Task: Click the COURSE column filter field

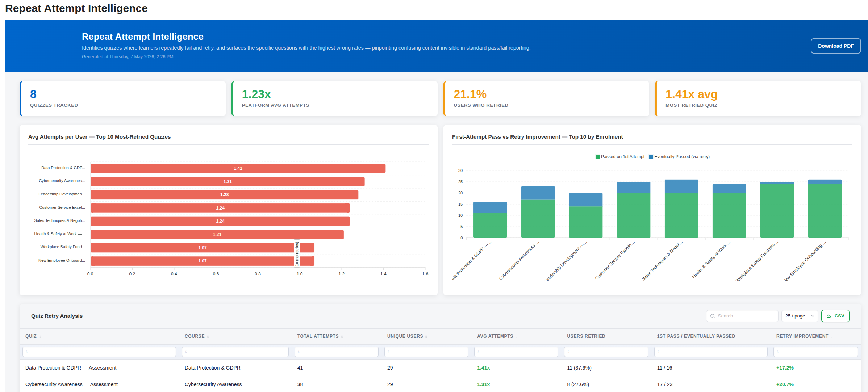Action: tap(235, 352)
